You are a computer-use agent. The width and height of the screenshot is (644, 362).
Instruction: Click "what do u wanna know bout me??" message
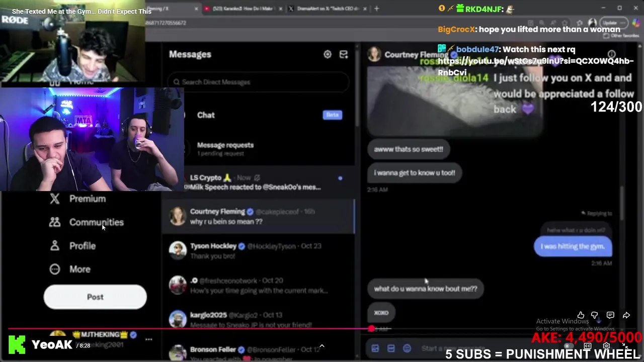tap(426, 289)
